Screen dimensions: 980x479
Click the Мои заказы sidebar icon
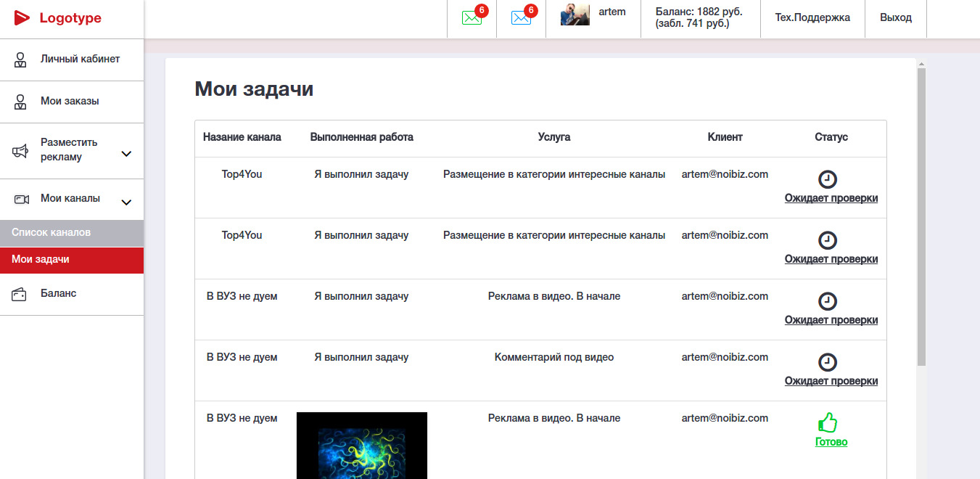20,102
